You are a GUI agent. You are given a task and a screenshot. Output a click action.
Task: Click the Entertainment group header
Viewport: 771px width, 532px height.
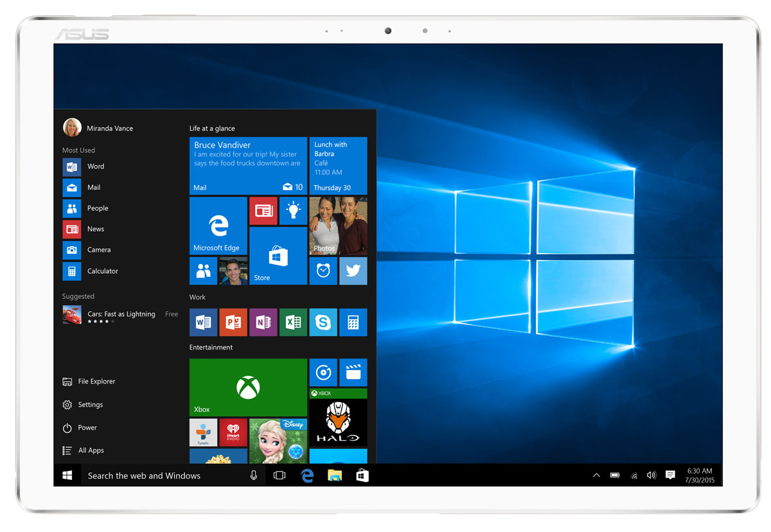coord(211,348)
